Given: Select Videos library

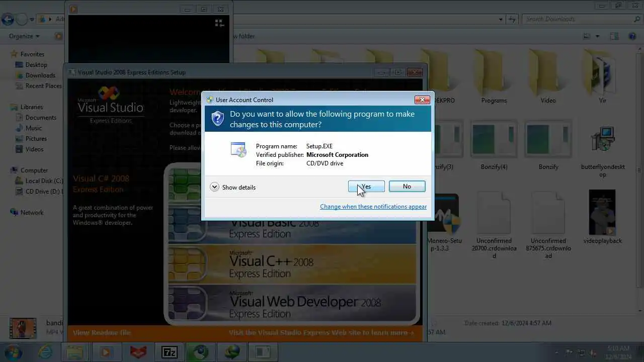Looking at the screenshot, I should 34,149.
